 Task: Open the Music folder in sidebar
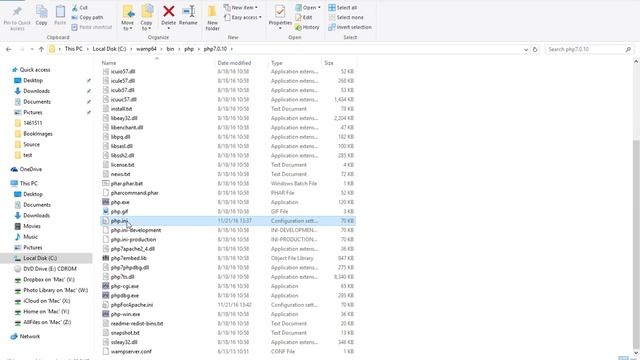[x=30, y=237]
